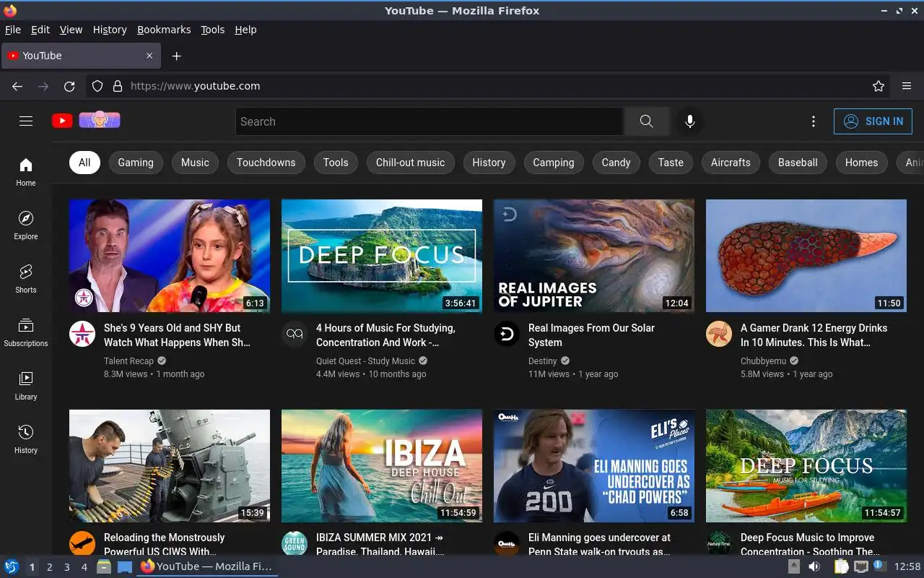Click the SIGN IN button
Viewport: 924px width, 578px height.
click(x=873, y=121)
